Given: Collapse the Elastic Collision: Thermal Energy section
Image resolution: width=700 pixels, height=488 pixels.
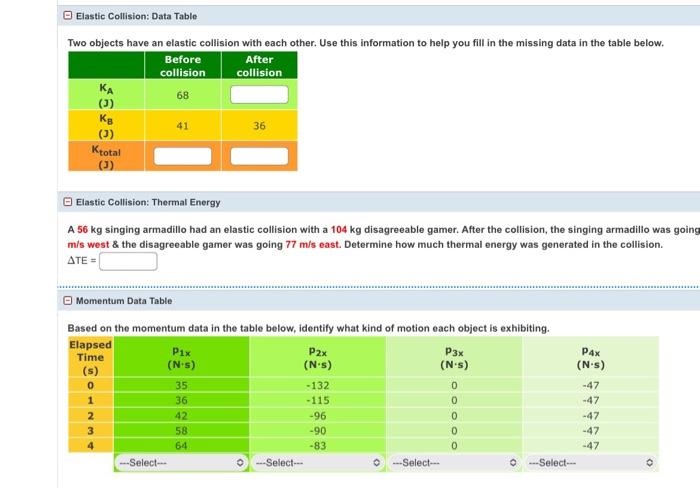Looking at the screenshot, I should 67,202.
